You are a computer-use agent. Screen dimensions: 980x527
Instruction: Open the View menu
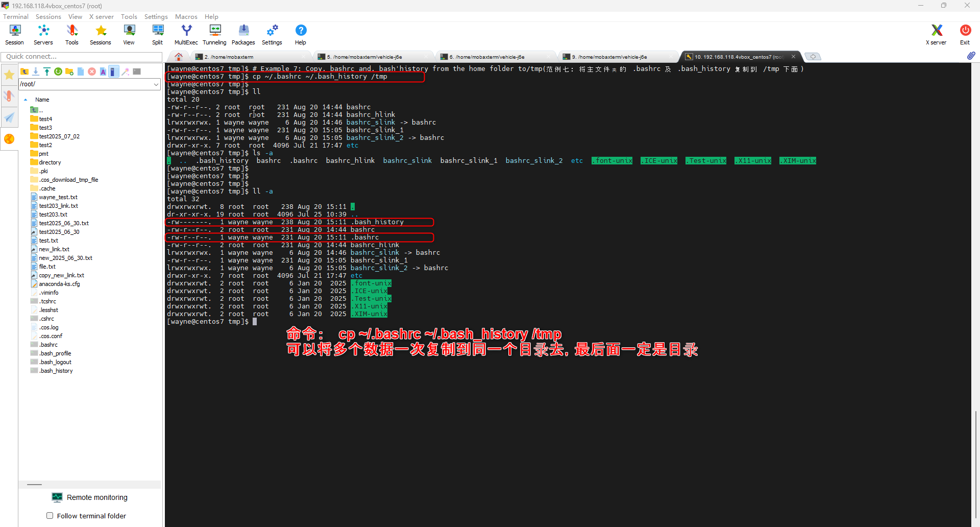pos(75,17)
